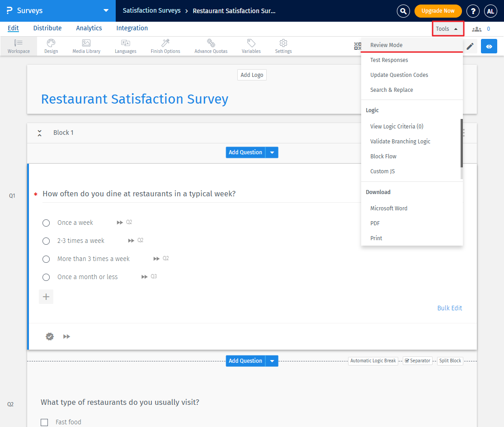Open Bulk Edit for Q1 choices
This screenshot has height=427, width=504.
(x=449, y=308)
